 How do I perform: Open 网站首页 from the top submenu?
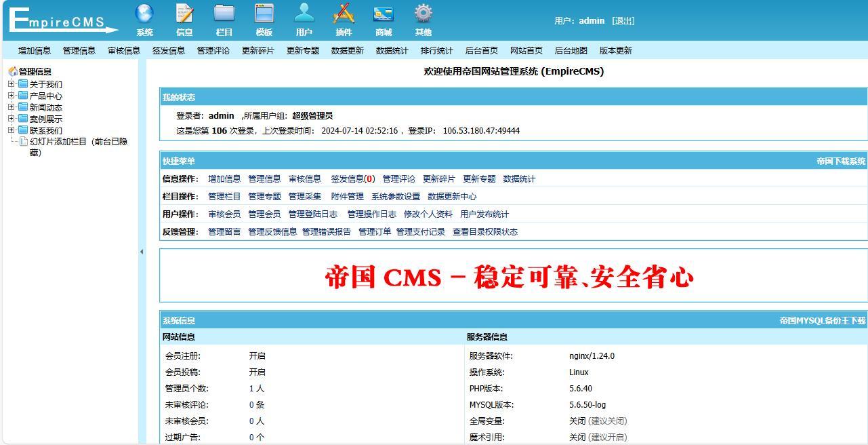[x=526, y=51]
